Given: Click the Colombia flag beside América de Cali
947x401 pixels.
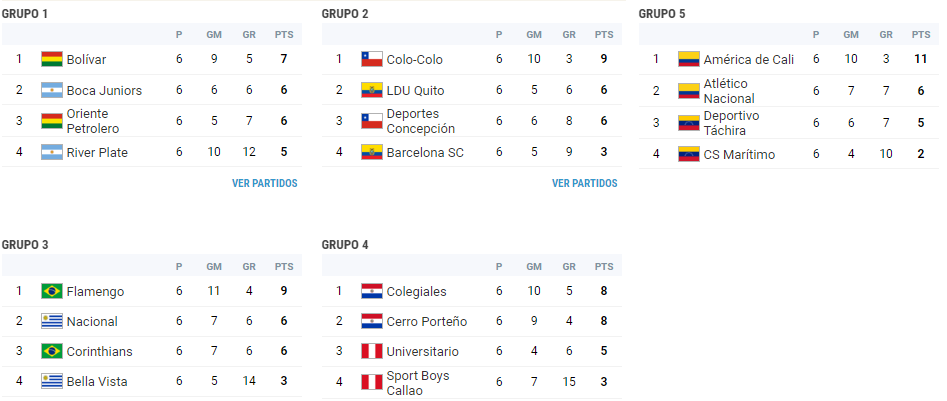Looking at the screenshot, I should (689, 60).
